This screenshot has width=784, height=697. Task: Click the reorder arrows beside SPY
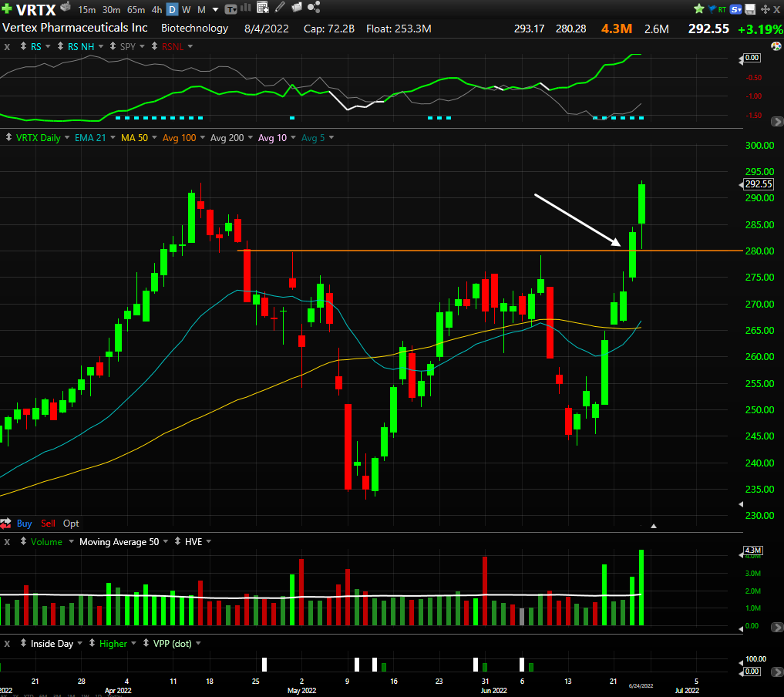[113, 46]
